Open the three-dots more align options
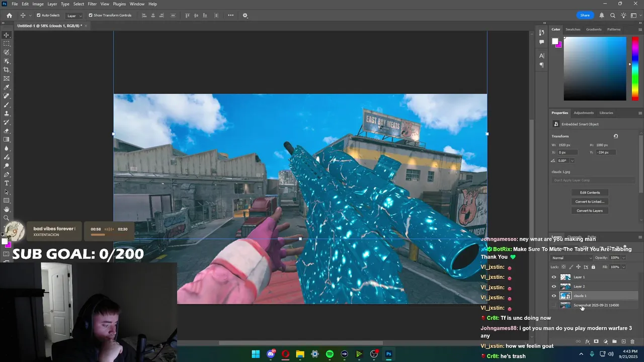Screen dimensions: 644x362 [x=230, y=16]
